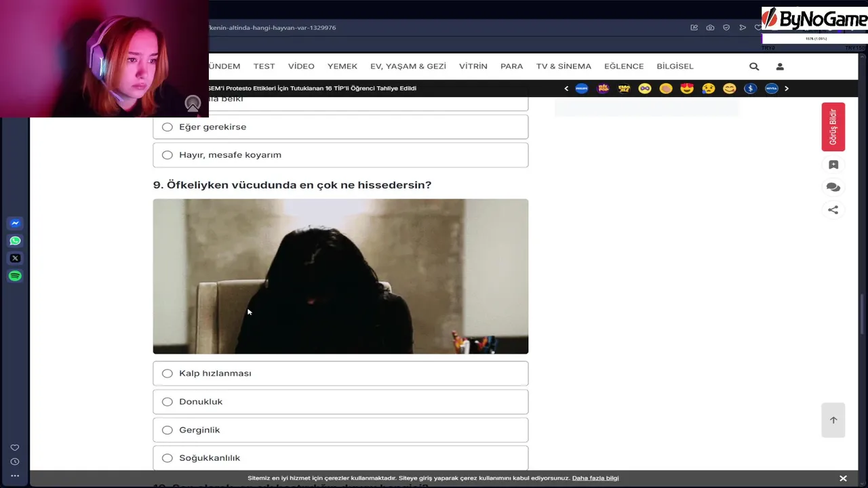Open the YEMEK menu item

(x=342, y=66)
